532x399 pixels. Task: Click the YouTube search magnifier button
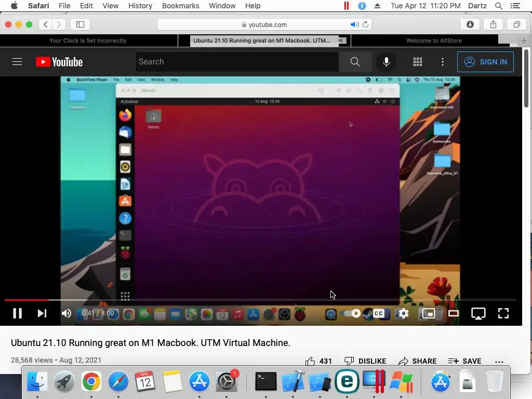355,62
